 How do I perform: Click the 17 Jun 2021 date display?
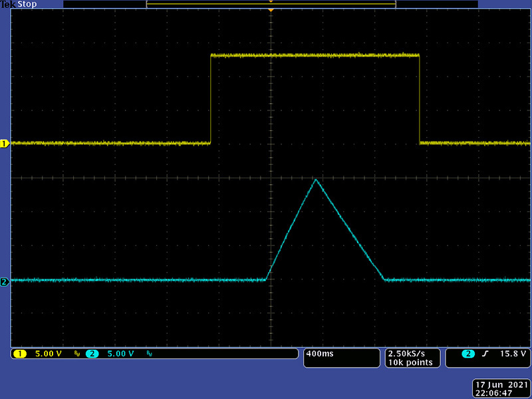[x=500, y=385]
